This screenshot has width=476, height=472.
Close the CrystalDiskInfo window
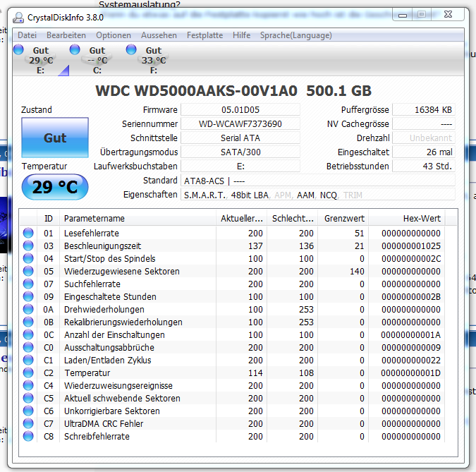click(448, 14)
